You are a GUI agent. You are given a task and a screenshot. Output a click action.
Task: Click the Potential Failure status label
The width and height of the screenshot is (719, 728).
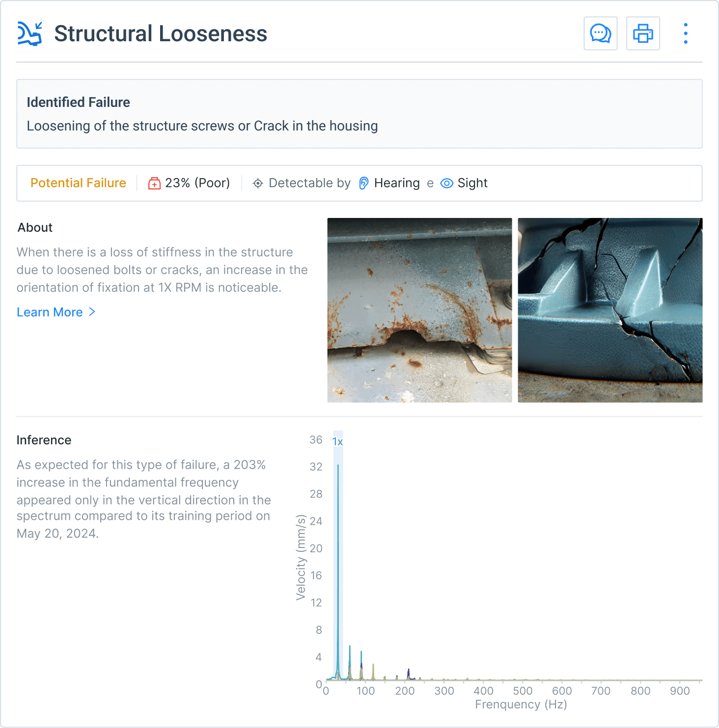click(x=78, y=183)
